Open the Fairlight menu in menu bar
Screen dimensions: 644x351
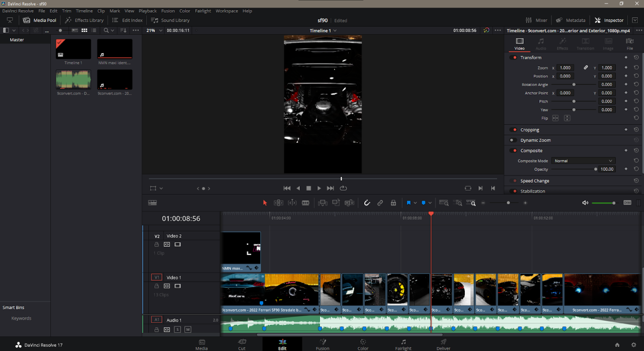203,11
